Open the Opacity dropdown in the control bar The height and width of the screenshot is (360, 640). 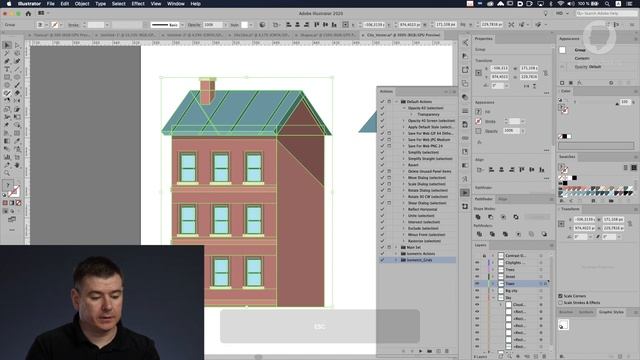[x=225, y=25]
